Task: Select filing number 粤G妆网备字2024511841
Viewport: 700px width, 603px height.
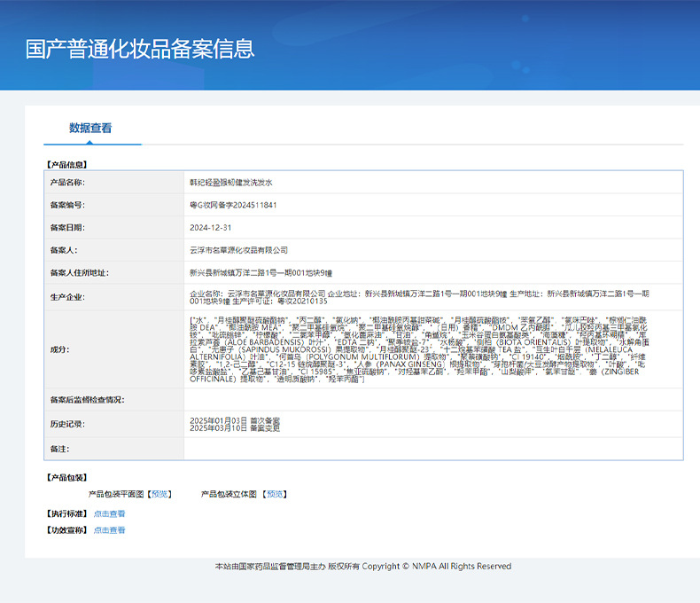Action: (x=233, y=205)
